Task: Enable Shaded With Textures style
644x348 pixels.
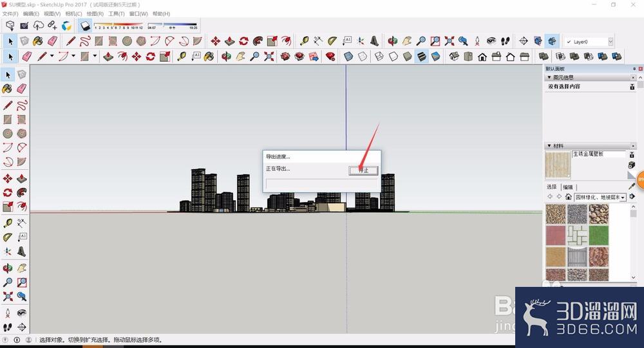Action: (x=421, y=56)
